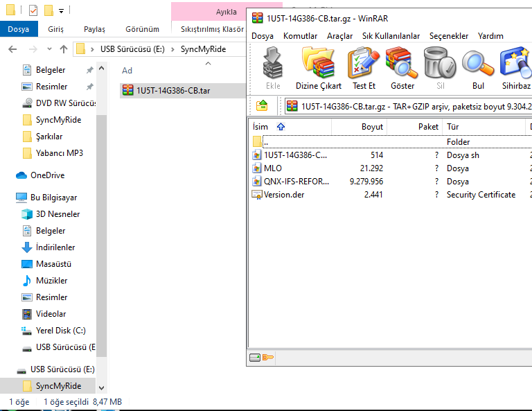Sort archive list by Paket column
This screenshot has height=411, width=532.
415,127
